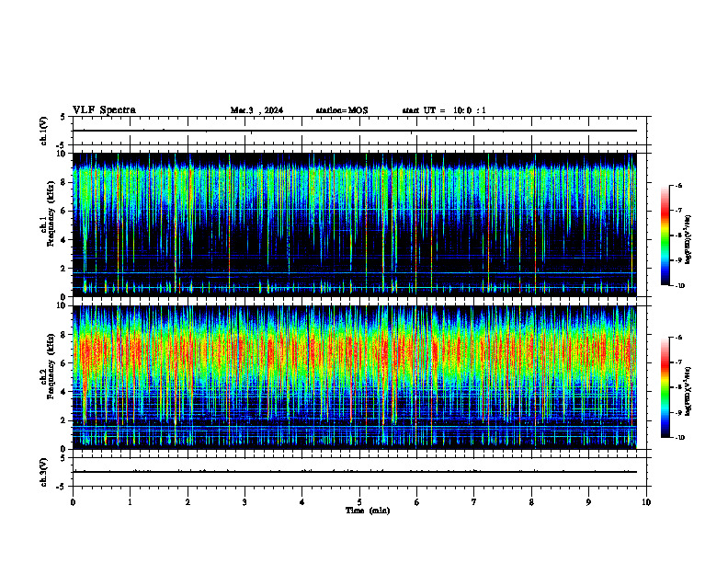The height and width of the screenshot is (563, 728).
Task: Click time axis tick label '5'
Action: (x=359, y=502)
